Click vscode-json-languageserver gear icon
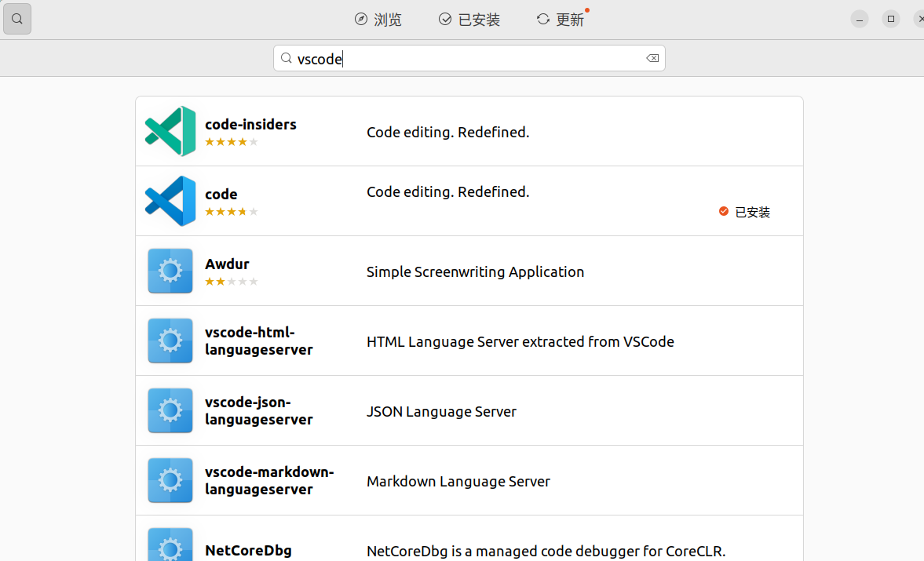 coord(170,410)
